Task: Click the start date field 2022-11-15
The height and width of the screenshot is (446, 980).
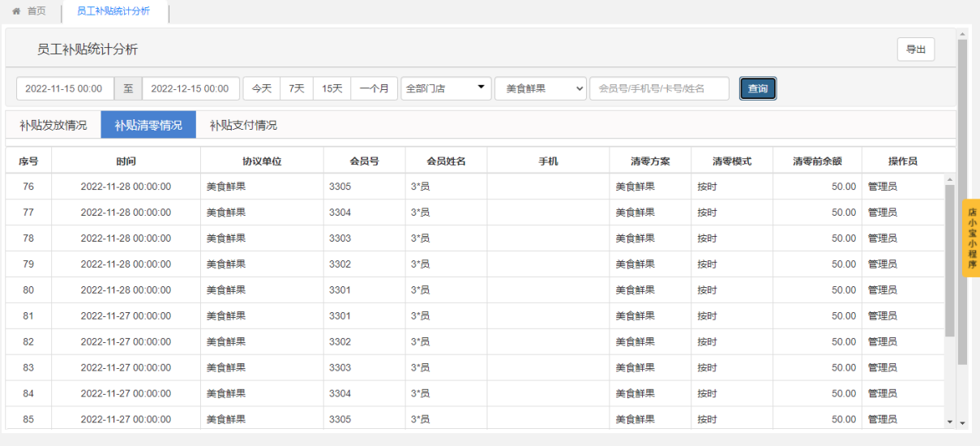Action: click(65, 88)
